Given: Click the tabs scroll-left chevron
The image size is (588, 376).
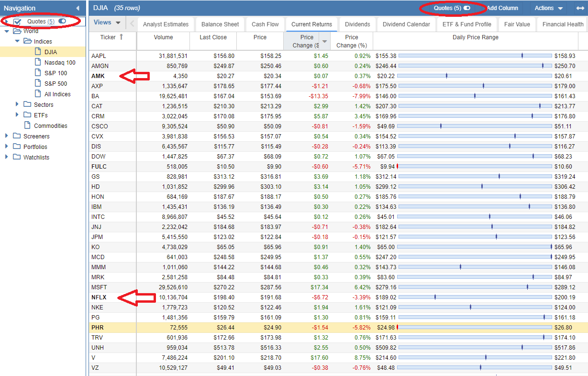Looking at the screenshot, I should (132, 23).
